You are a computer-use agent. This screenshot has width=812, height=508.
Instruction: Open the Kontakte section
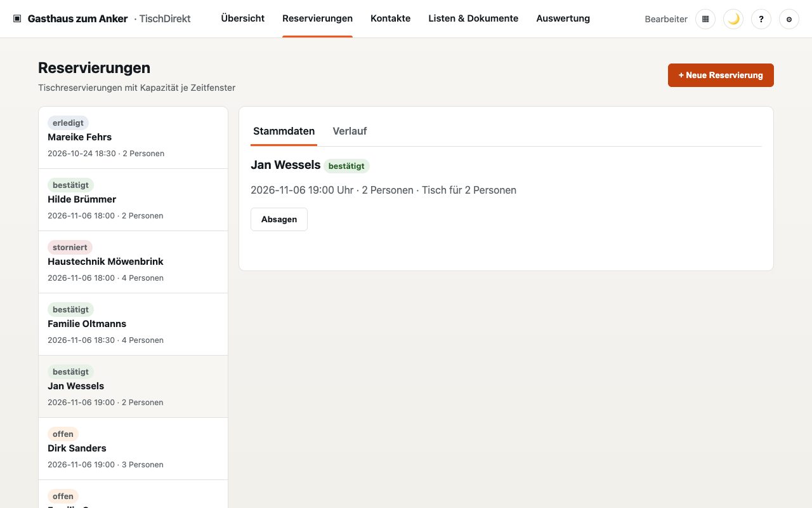pyautogui.click(x=390, y=18)
